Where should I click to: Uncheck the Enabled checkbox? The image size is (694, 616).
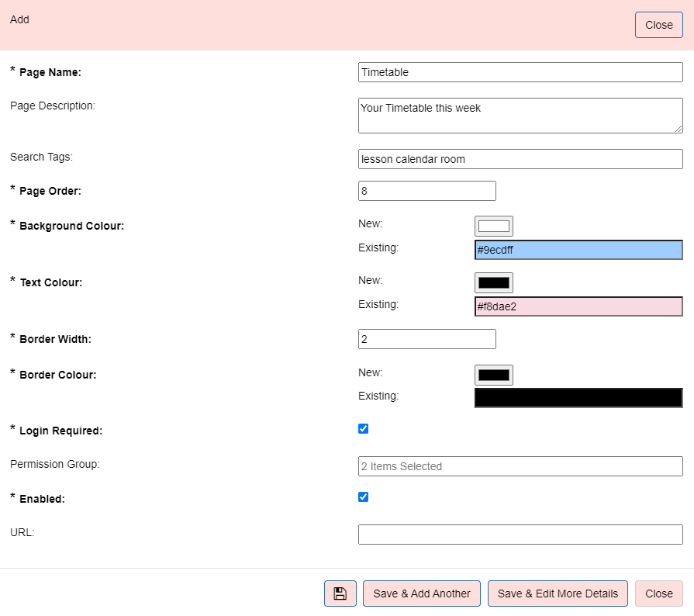pyautogui.click(x=364, y=497)
